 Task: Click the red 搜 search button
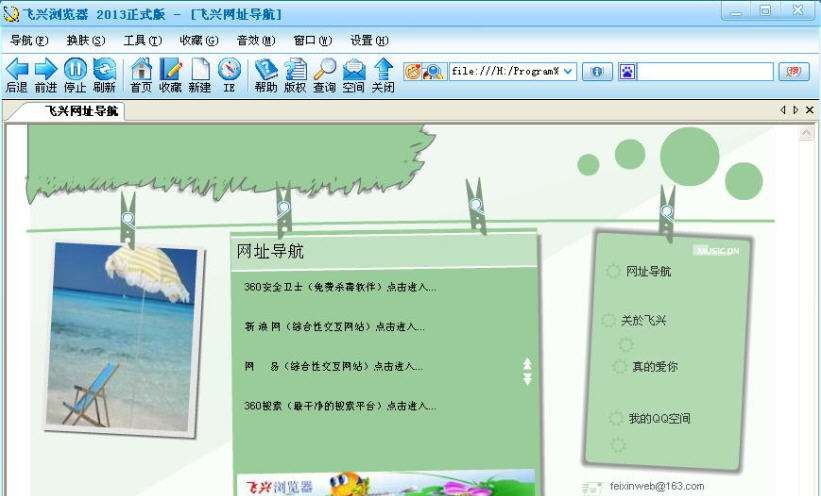(794, 71)
